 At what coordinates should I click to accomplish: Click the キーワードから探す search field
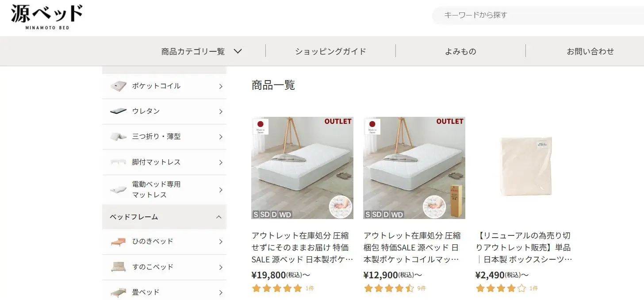(538, 15)
